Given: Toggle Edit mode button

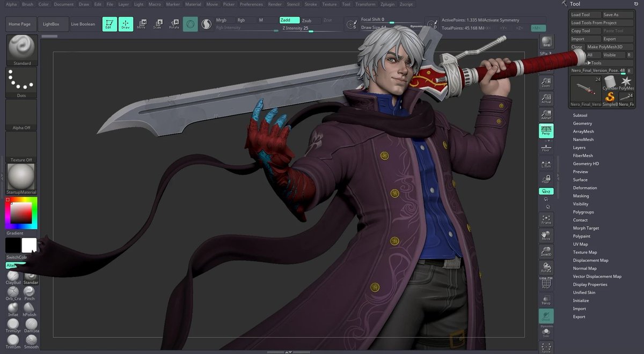Looking at the screenshot, I should click(x=109, y=24).
